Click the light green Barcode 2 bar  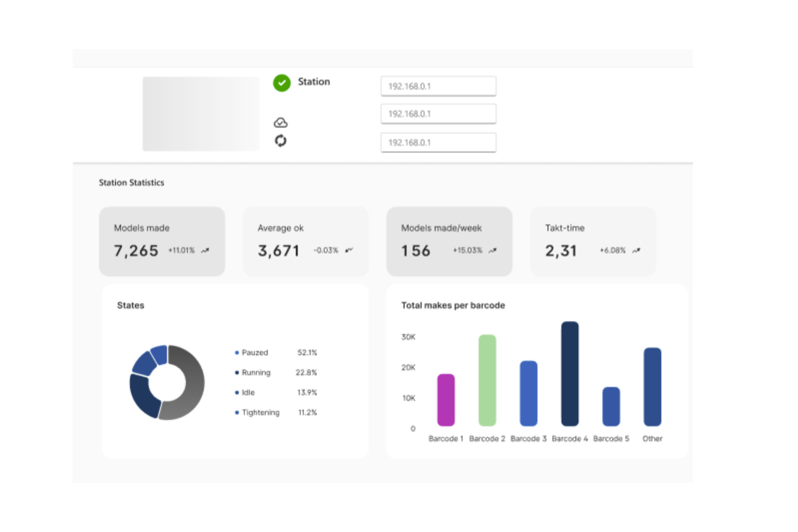tap(487, 380)
